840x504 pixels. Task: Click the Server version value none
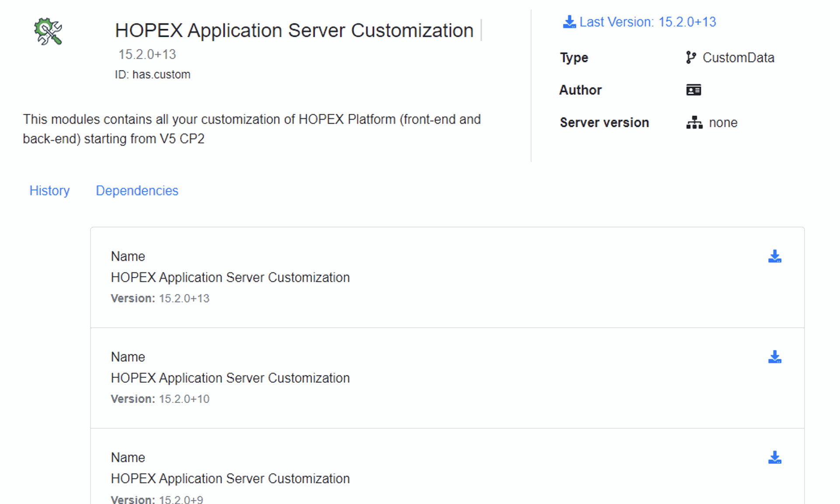(x=723, y=122)
